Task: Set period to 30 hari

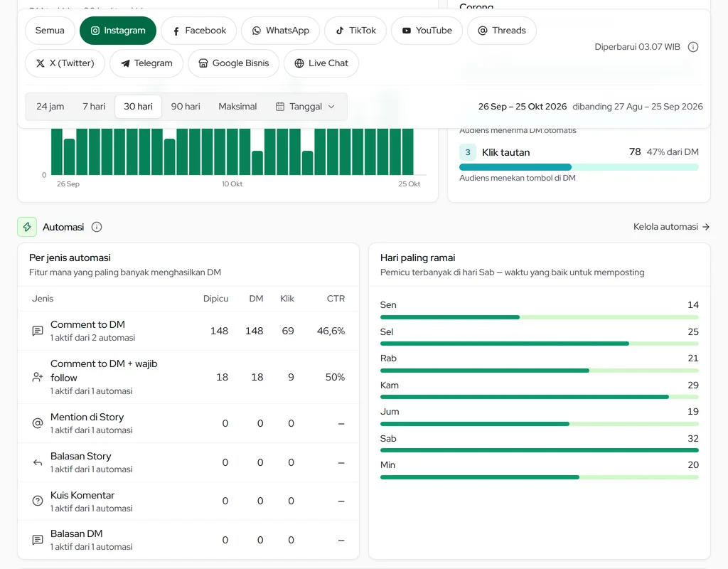Action: pos(139,107)
